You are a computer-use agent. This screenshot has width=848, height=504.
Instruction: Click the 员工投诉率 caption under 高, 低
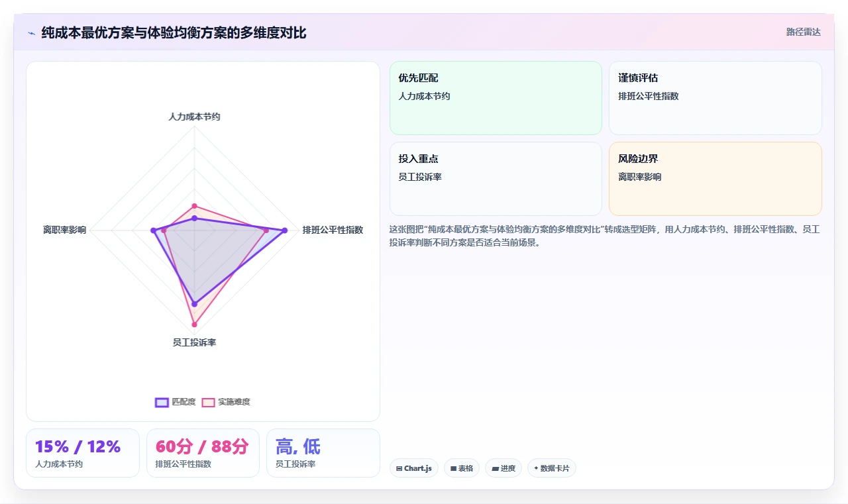coord(295,464)
